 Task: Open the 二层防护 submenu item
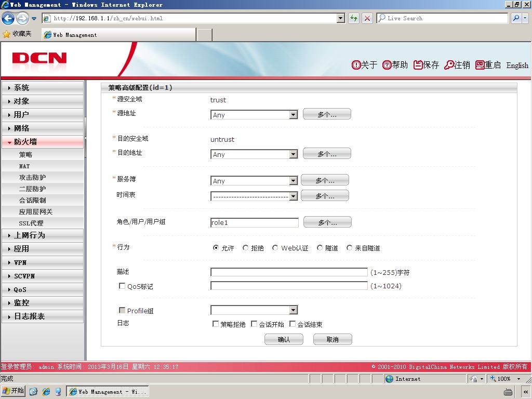32,189
